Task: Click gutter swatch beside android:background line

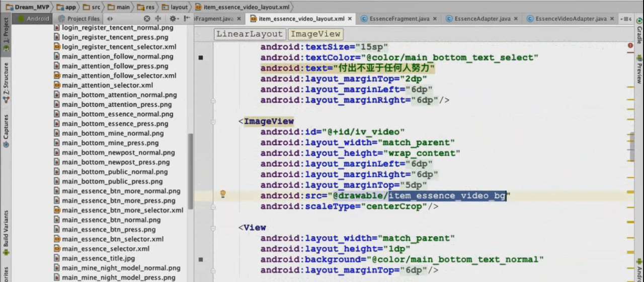Action: 201,260
